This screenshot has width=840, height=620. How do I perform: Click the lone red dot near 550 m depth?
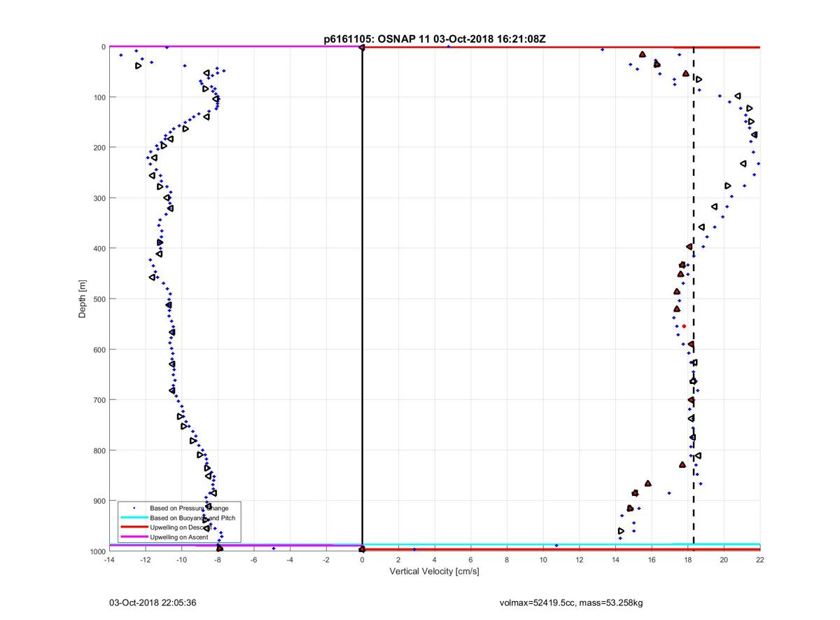(684, 326)
